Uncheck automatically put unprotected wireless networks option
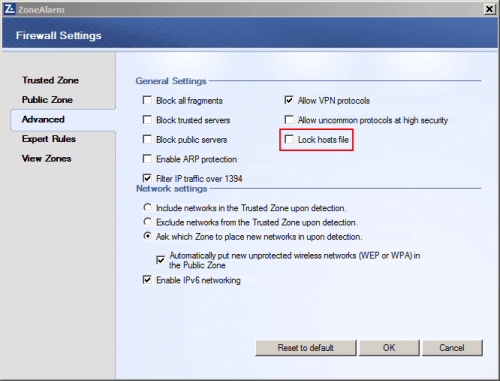This screenshot has height=381, width=500. 161,260
